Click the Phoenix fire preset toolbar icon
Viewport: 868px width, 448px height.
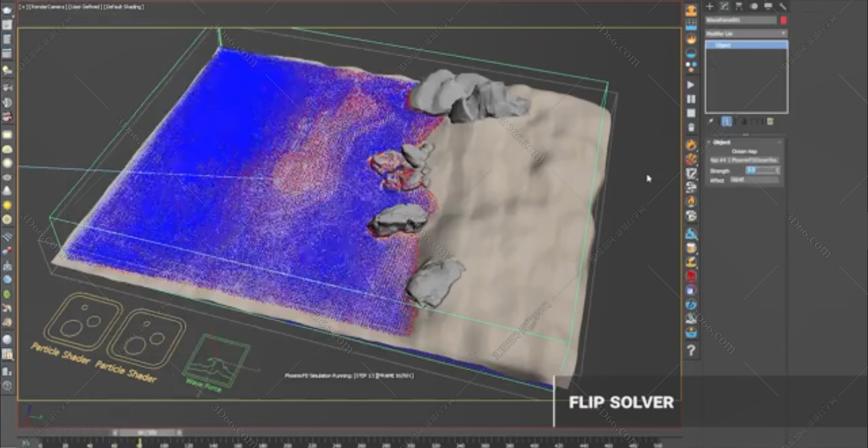tap(691, 39)
